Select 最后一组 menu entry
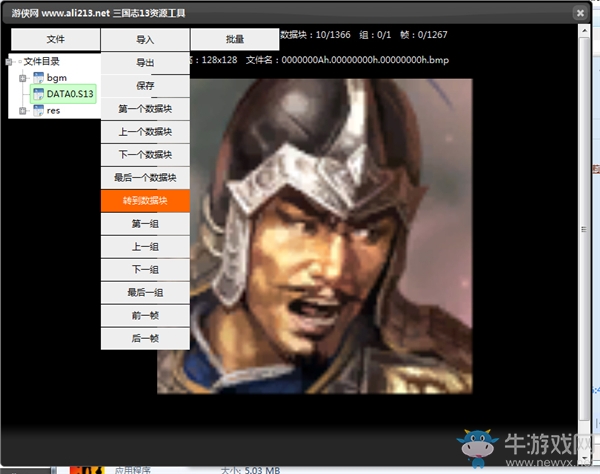Viewport: 600px width, 474px height. coord(145,292)
